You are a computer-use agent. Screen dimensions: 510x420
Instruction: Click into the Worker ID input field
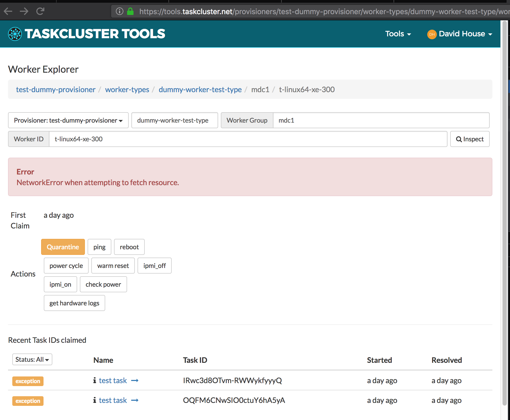(248, 139)
